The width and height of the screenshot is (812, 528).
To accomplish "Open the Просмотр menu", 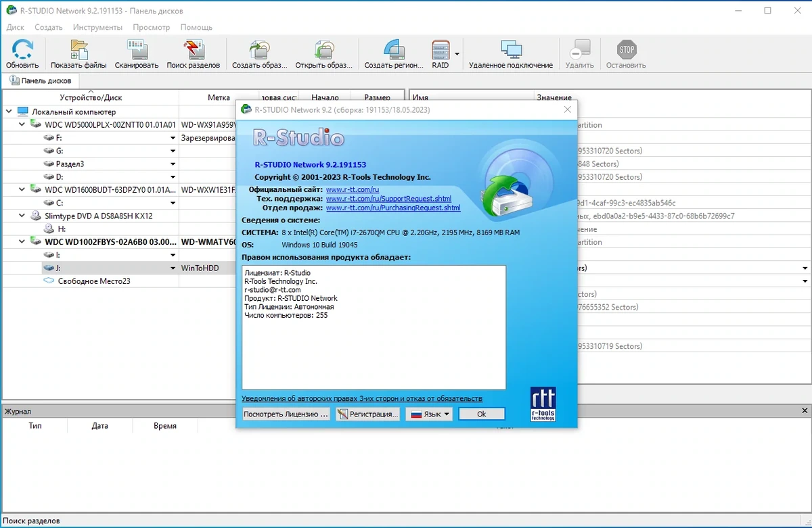I will click(152, 27).
